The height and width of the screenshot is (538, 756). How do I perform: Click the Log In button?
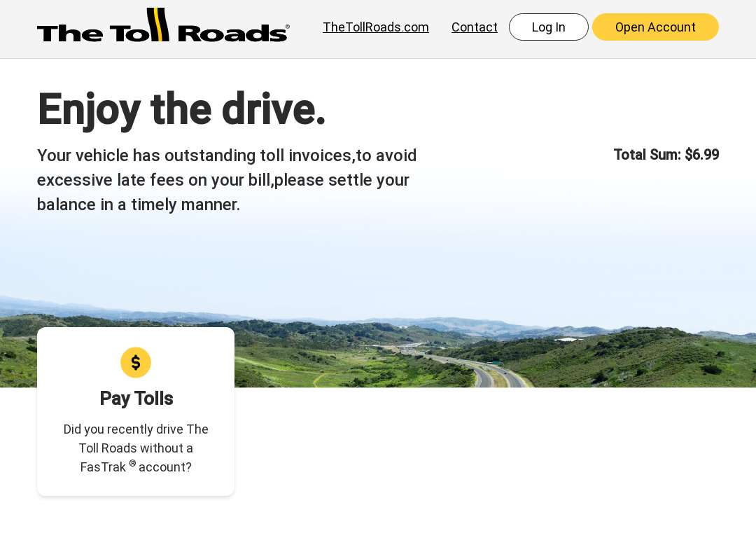click(548, 27)
